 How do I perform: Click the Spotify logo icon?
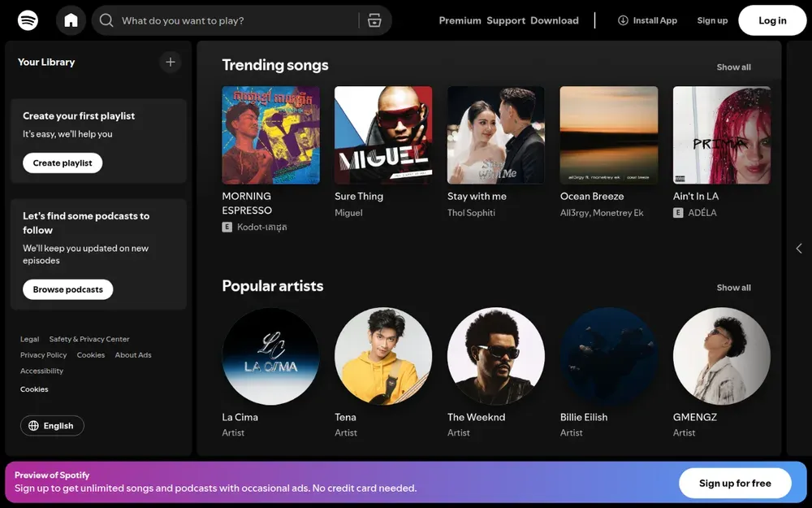coord(28,21)
